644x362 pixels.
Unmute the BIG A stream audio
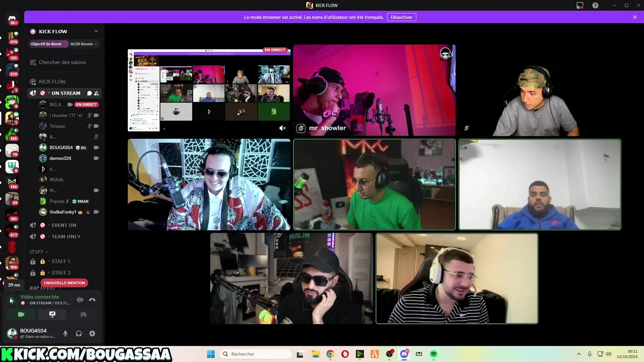click(282, 128)
